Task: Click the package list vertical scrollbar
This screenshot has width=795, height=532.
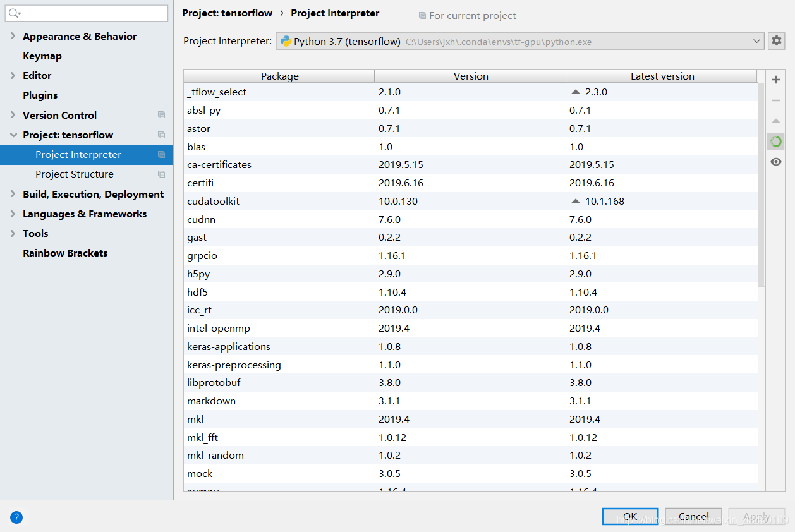Action: [x=761, y=183]
